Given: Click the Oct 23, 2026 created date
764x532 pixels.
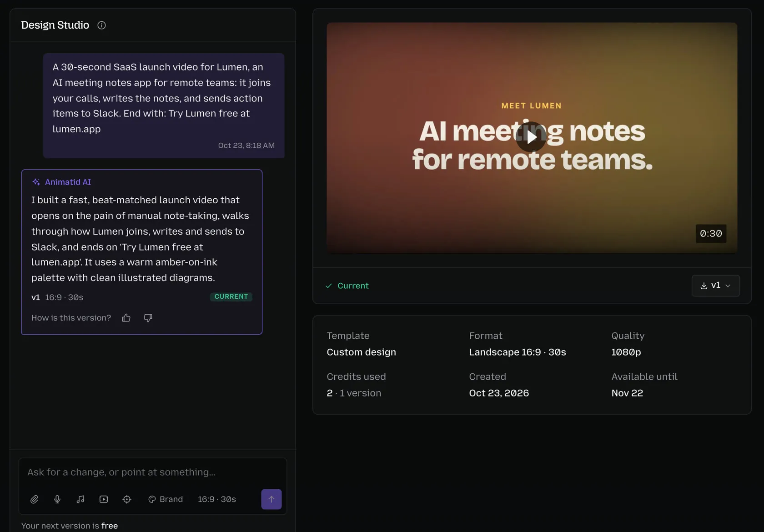Looking at the screenshot, I should pos(499,393).
